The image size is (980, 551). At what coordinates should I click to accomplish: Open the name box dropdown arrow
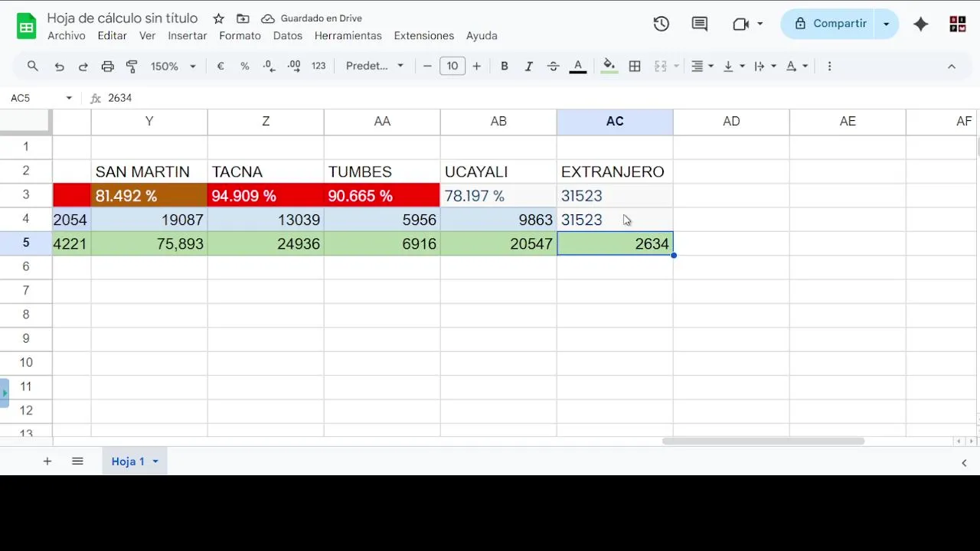(69, 98)
